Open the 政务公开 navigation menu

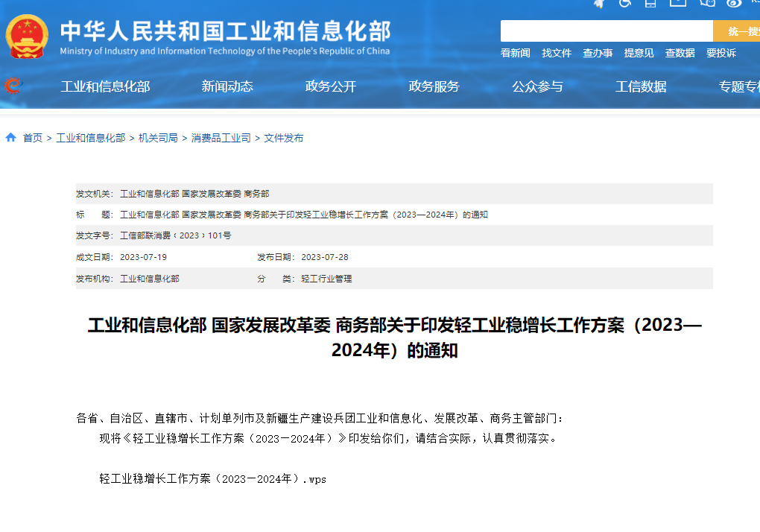(x=331, y=86)
